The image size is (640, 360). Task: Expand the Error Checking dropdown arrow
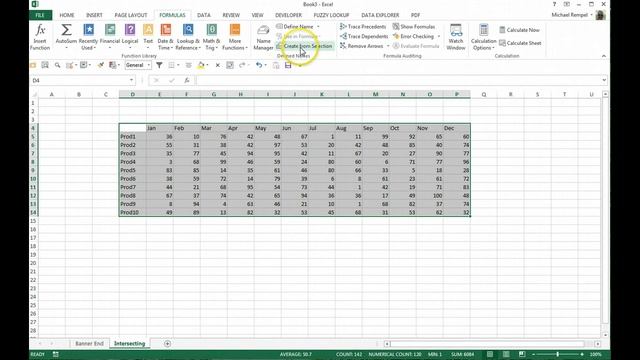pos(439,36)
